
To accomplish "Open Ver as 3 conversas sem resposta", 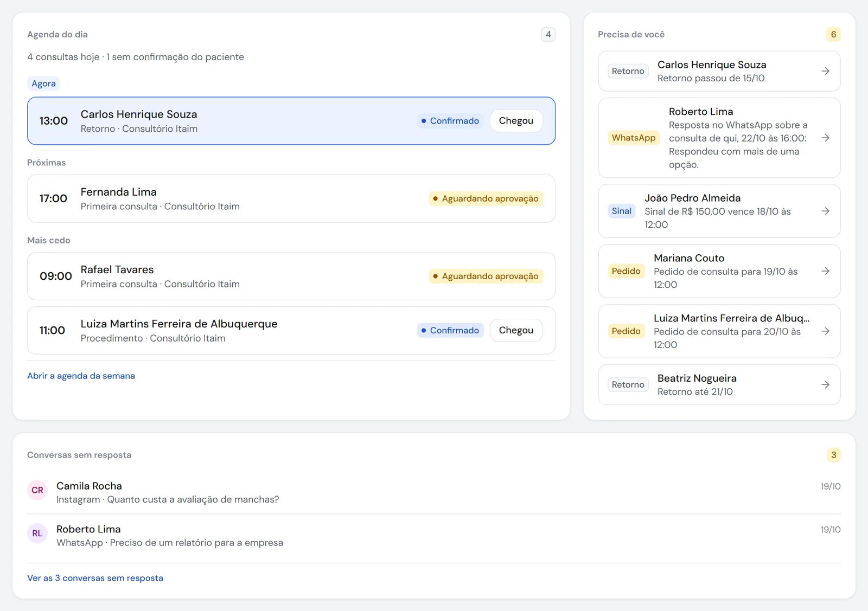I will tap(95, 578).
